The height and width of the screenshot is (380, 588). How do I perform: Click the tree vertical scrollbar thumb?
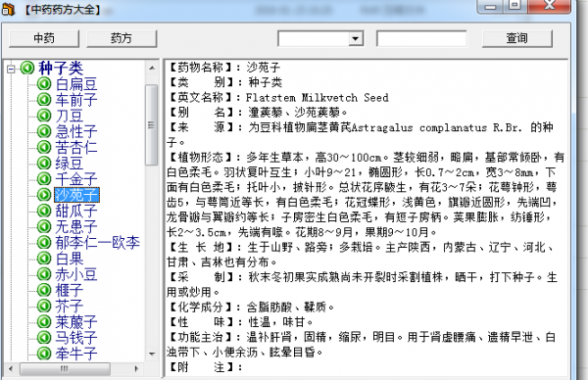pyautogui.click(x=152, y=124)
